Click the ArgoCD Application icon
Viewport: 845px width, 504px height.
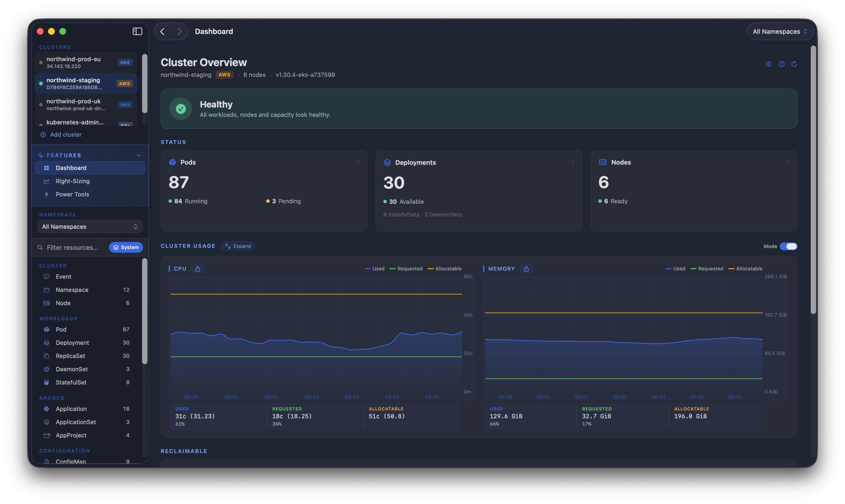click(47, 409)
